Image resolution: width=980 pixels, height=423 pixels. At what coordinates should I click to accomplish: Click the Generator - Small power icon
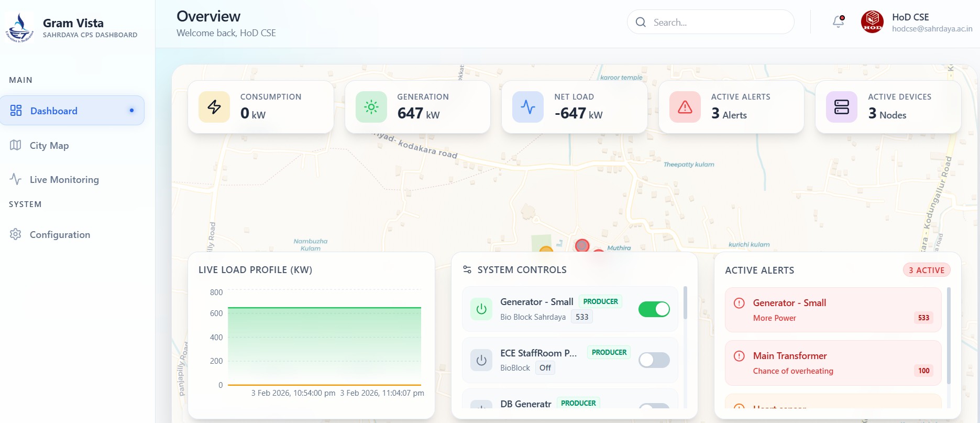point(481,309)
